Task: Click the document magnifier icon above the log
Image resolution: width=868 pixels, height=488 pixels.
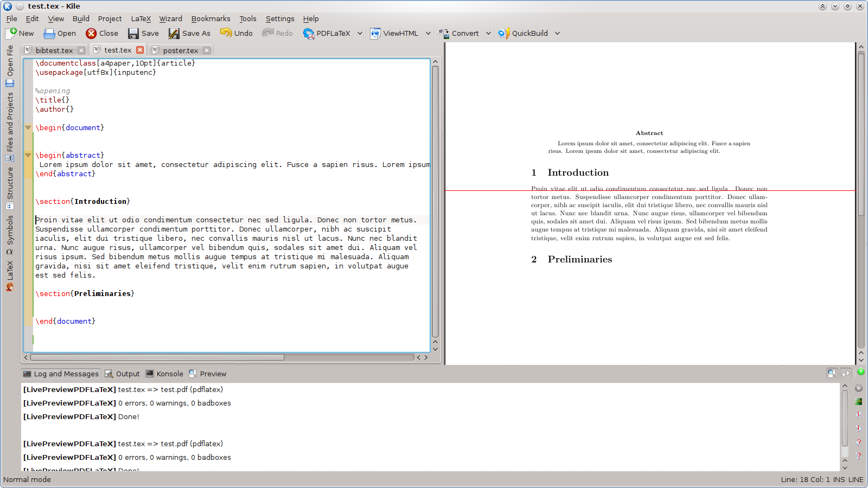Action: tap(832, 373)
